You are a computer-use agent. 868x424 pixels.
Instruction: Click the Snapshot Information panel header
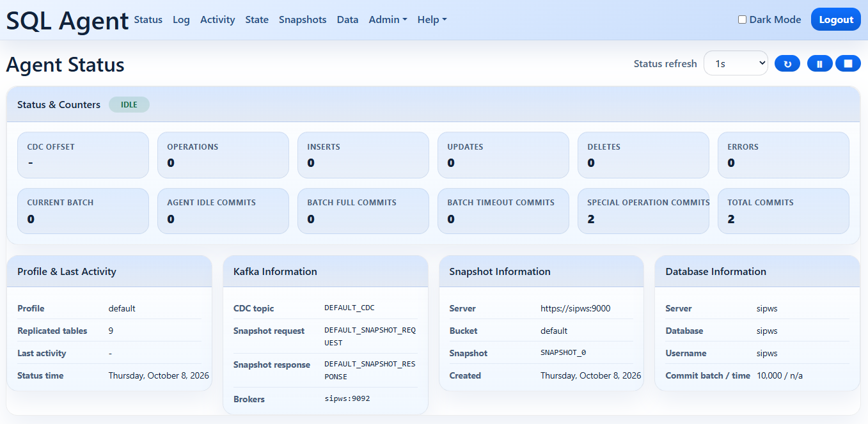click(x=541, y=271)
